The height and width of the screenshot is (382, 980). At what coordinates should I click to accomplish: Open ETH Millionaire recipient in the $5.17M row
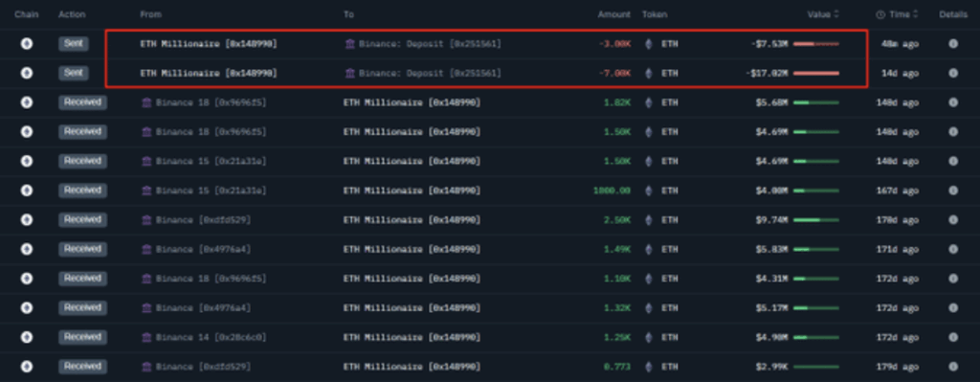(x=412, y=308)
